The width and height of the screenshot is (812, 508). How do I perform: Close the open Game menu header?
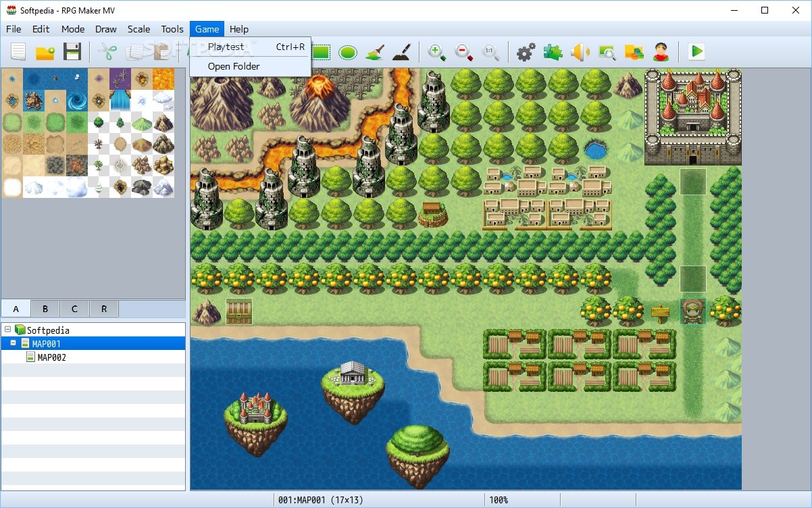click(x=207, y=29)
